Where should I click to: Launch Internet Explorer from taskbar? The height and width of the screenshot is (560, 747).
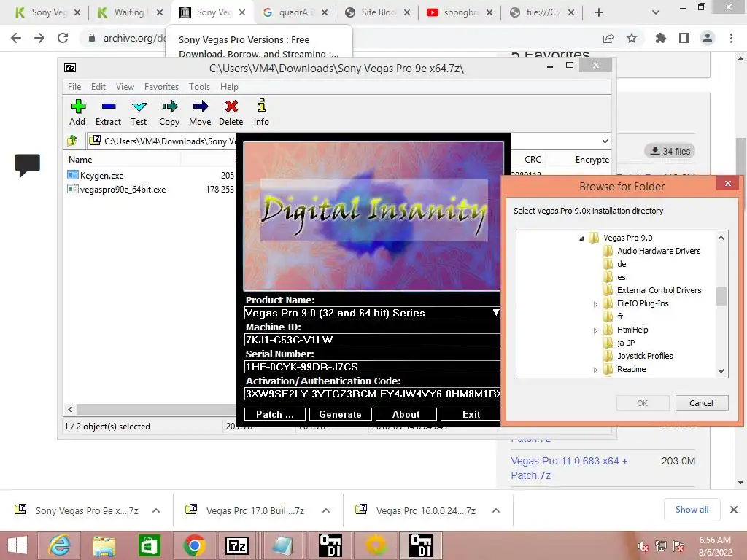tap(60, 545)
